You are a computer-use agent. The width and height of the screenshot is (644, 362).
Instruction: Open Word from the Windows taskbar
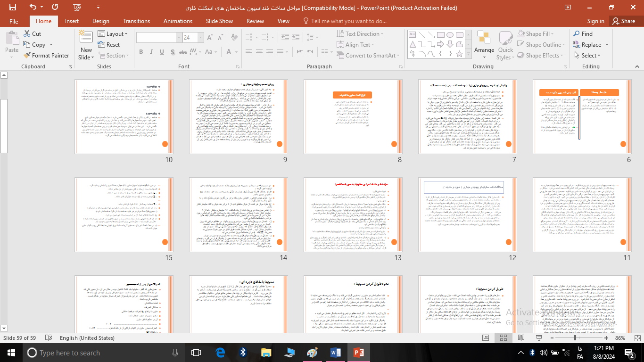click(x=336, y=353)
